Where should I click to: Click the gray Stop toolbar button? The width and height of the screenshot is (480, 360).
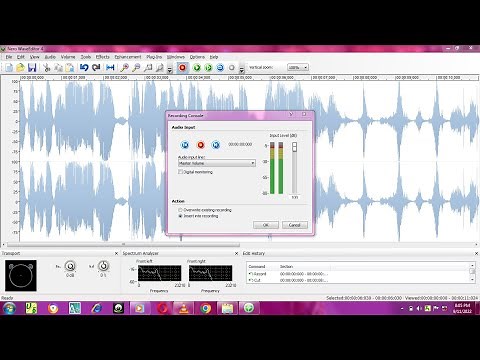232,68
